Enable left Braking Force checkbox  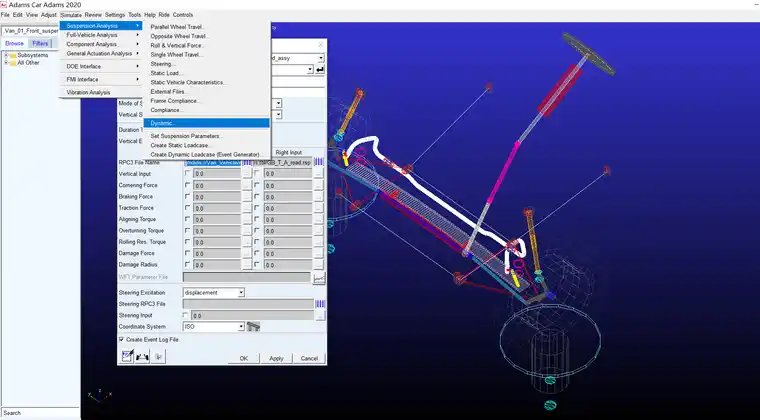188,196
